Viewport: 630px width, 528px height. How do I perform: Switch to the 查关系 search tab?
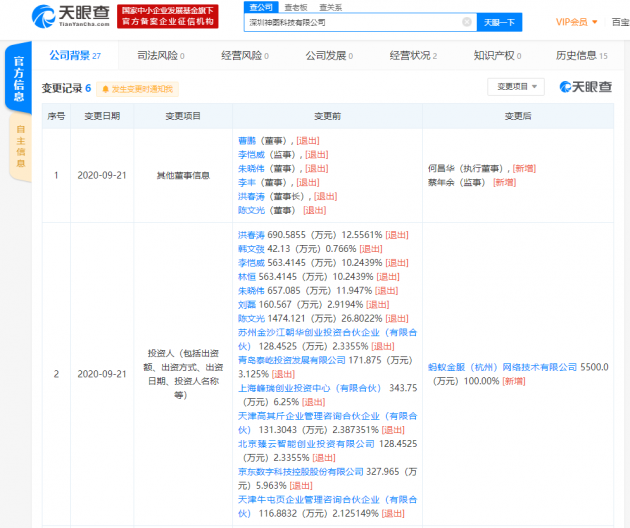[330, 7]
